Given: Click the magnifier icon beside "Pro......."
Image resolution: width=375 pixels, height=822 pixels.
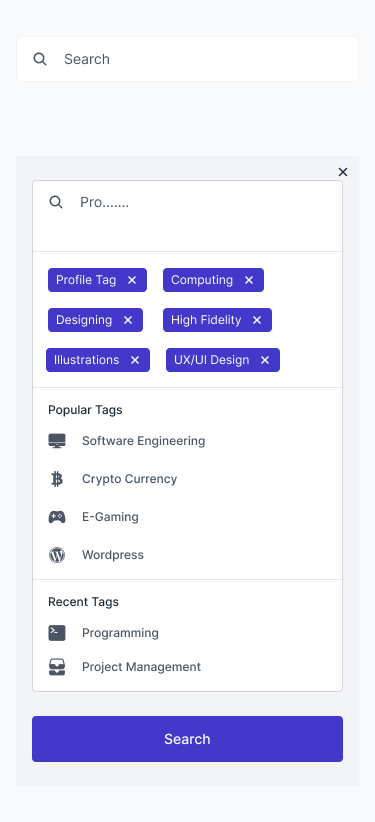Looking at the screenshot, I should click(x=56, y=202).
